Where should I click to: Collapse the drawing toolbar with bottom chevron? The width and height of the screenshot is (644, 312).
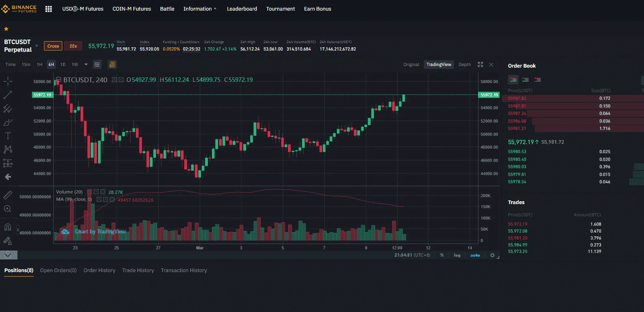(9, 255)
